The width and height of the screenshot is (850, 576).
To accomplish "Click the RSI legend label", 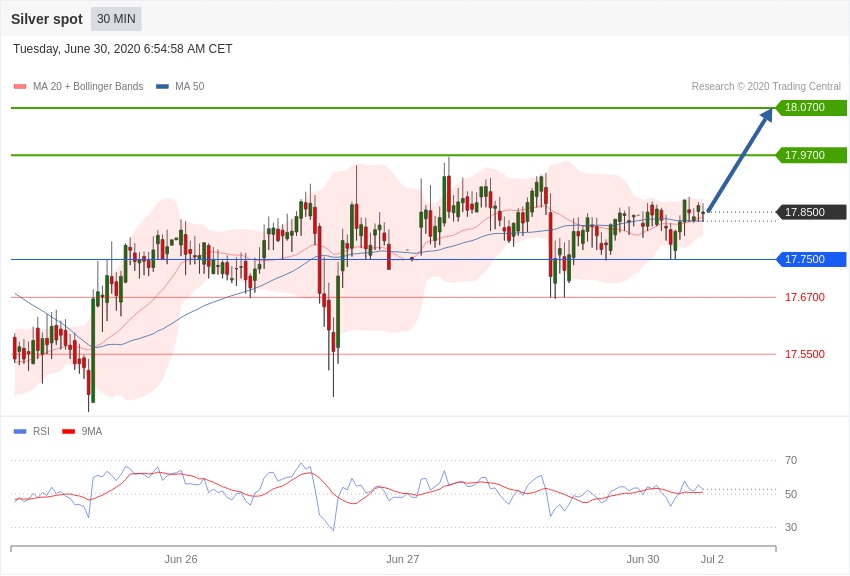I will (x=41, y=431).
